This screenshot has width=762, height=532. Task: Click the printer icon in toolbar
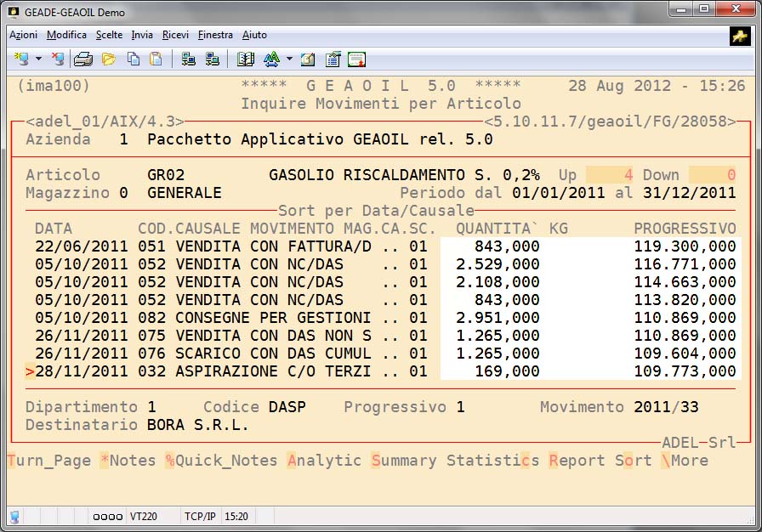coord(82,59)
